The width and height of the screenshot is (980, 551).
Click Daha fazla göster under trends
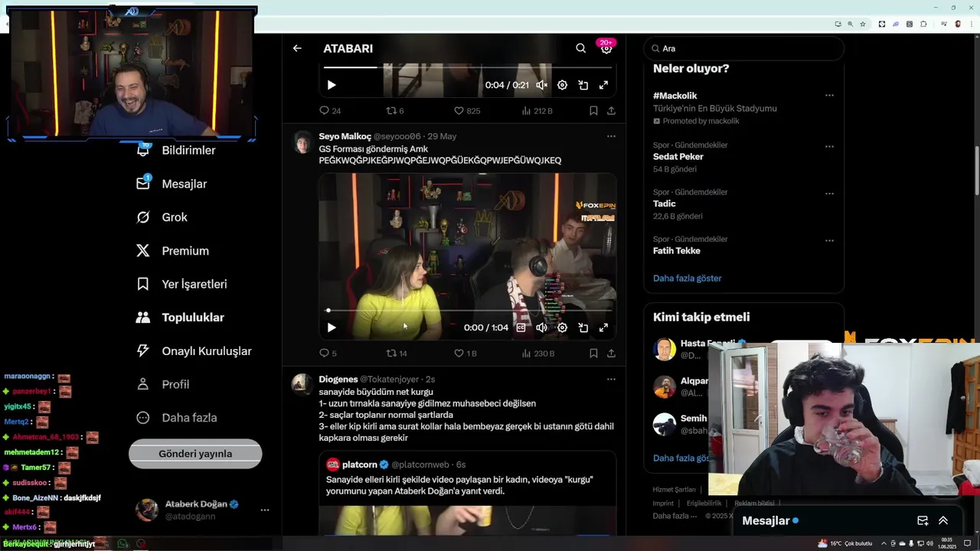tap(687, 279)
